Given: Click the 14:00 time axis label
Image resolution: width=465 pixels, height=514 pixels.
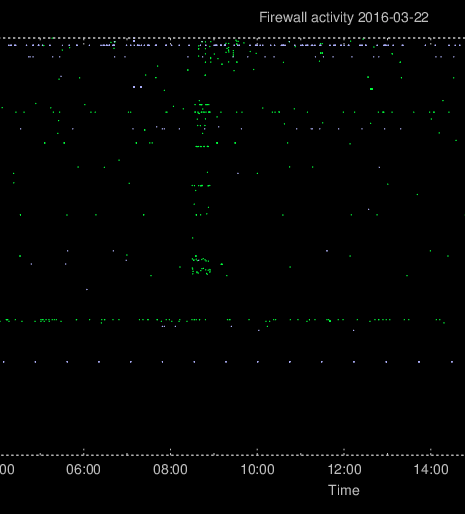Looking at the screenshot, I should (x=431, y=469).
